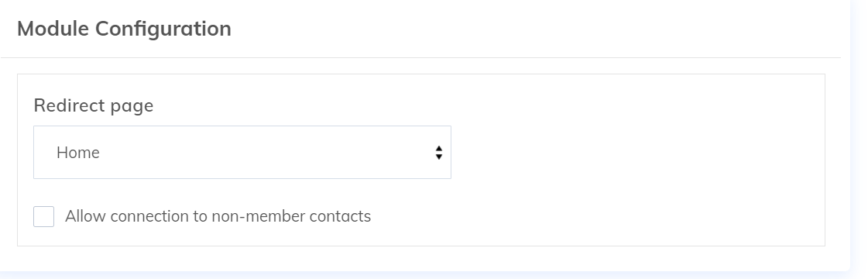
Task: Click the "Allow connection to non-member contacts" label
Action: [218, 216]
